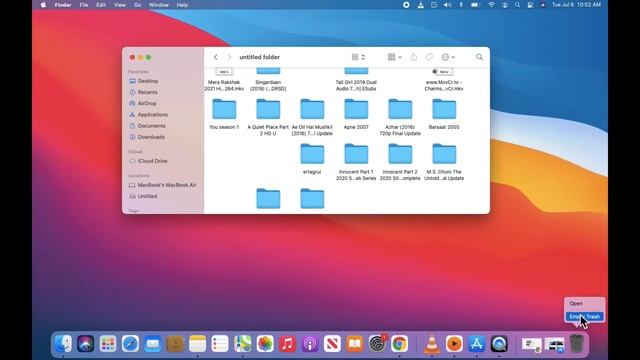The height and width of the screenshot is (360, 640).
Task: Click the Wi-Fi icon in the menu bar
Action: point(491,5)
